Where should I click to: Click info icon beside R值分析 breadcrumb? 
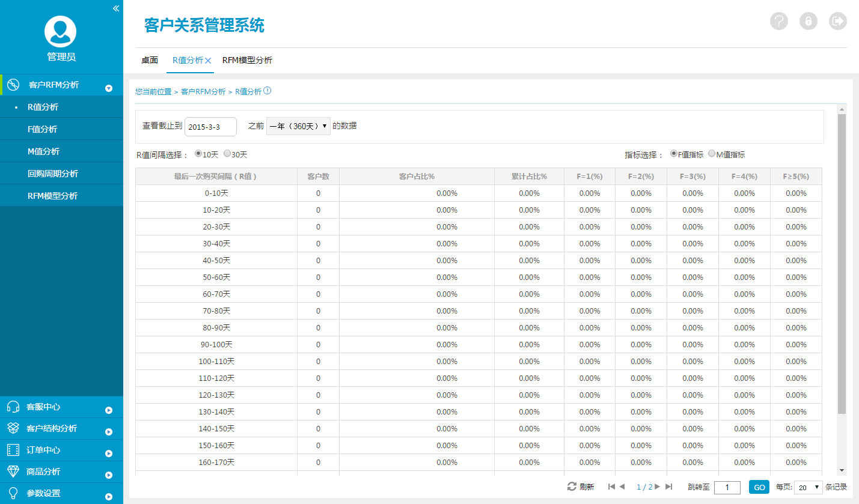[x=267, y=91]
